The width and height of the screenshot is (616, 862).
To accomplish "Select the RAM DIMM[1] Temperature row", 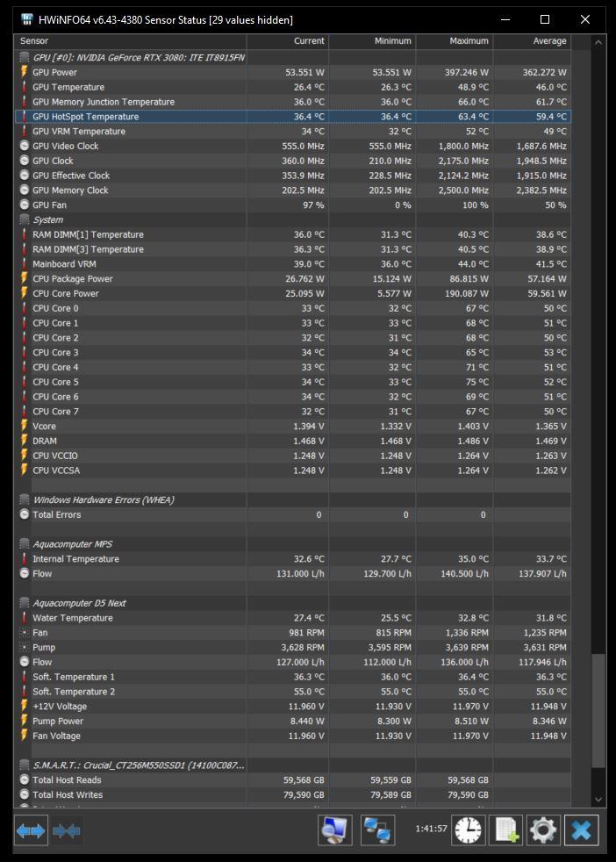I will (293, 234).
